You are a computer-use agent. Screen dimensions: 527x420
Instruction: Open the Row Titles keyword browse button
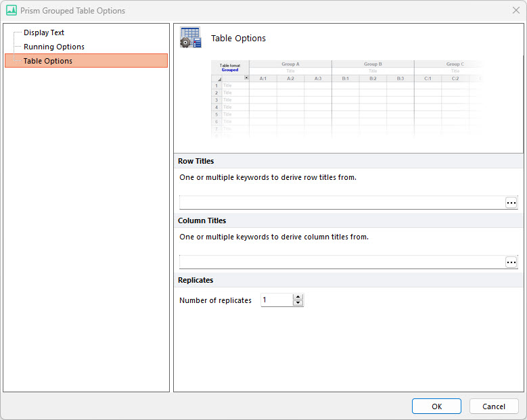(511, 203)
